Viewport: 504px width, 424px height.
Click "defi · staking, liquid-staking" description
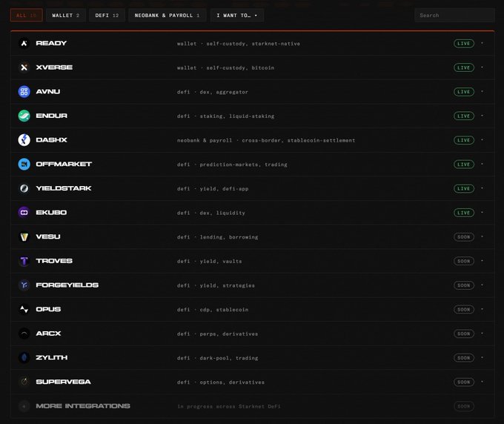pyautogui.click(x=225, y=116)
